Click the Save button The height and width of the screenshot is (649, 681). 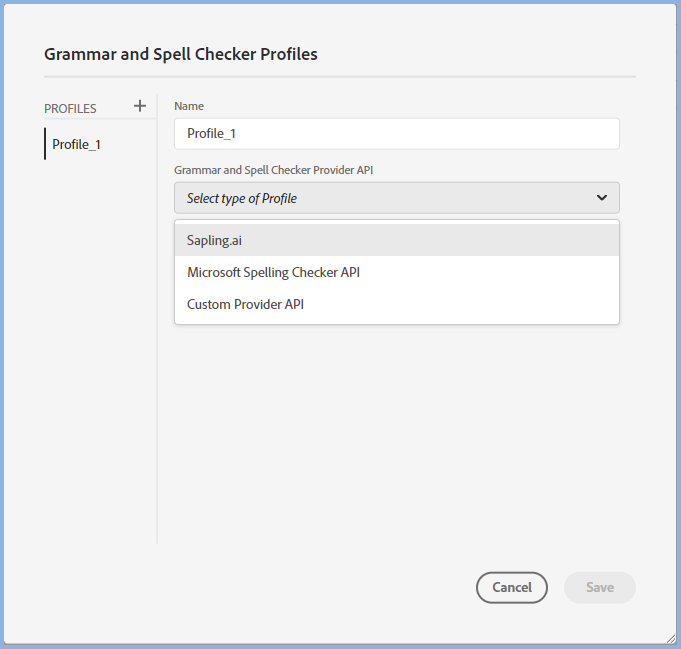point(599,587)
